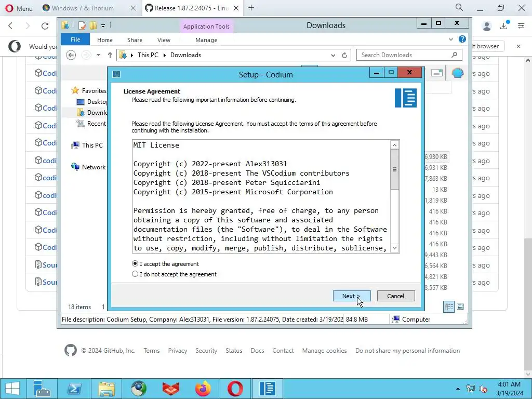Screen dimensions: 532x399
Task: Expand the address bar history dropdown
Action: point(333,55)
